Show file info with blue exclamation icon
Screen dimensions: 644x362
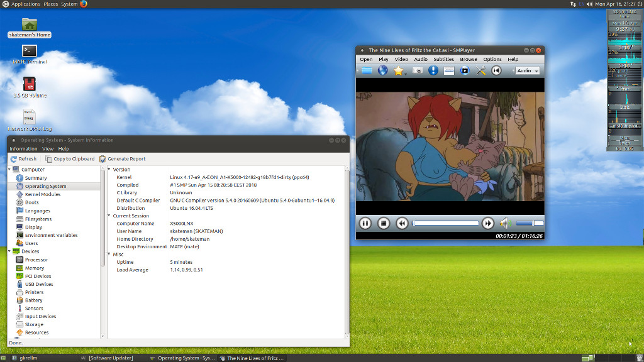[433, 70]
